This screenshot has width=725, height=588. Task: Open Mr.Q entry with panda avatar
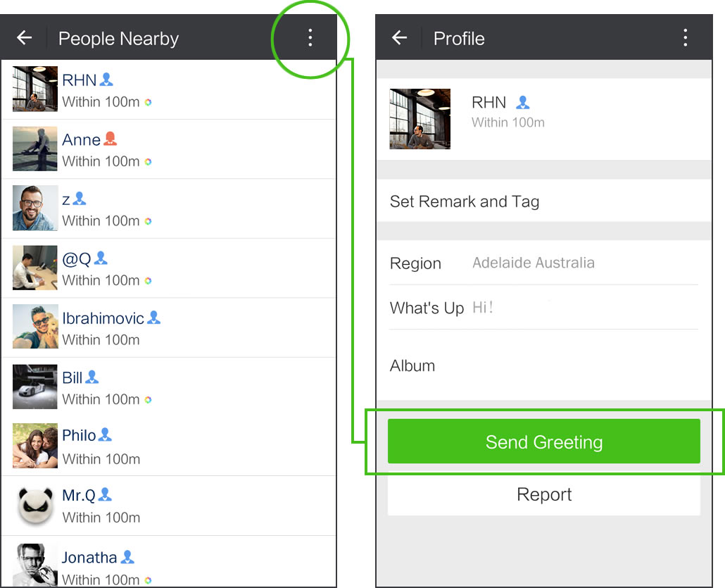(169, 506)
